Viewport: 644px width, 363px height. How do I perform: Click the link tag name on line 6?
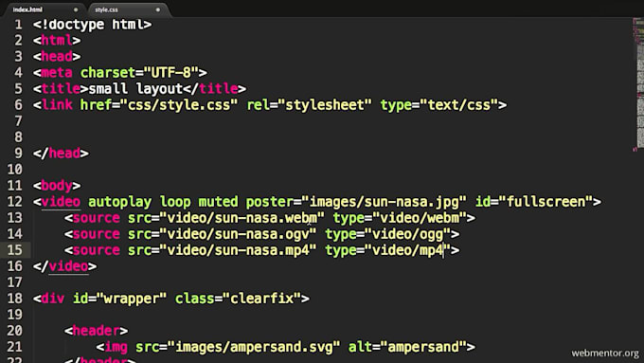(57, 105)
